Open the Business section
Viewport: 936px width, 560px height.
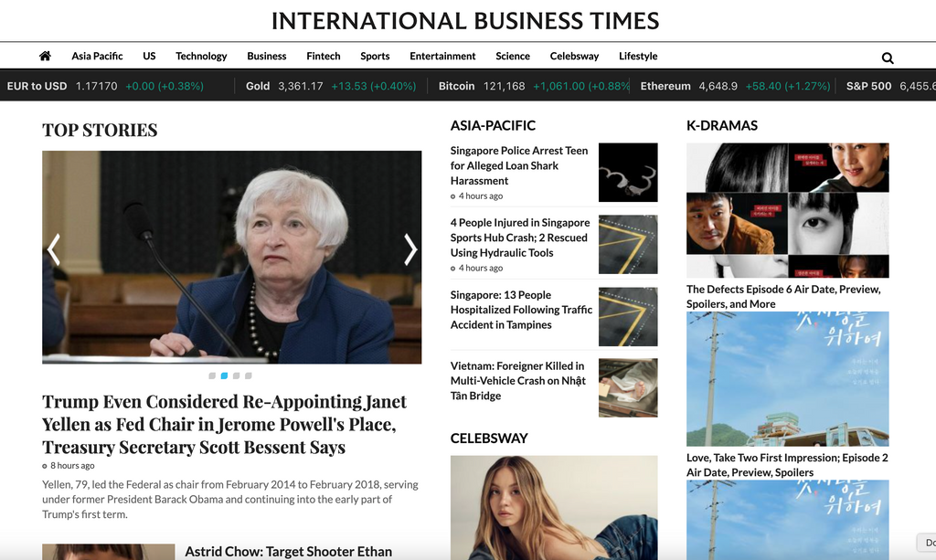click(x=267, y=56)
